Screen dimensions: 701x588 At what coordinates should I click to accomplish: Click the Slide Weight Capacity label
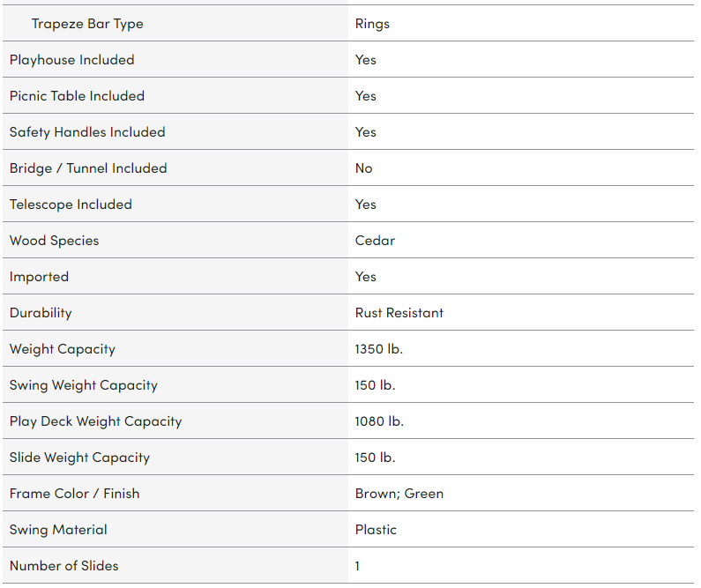tap(79, 458)
